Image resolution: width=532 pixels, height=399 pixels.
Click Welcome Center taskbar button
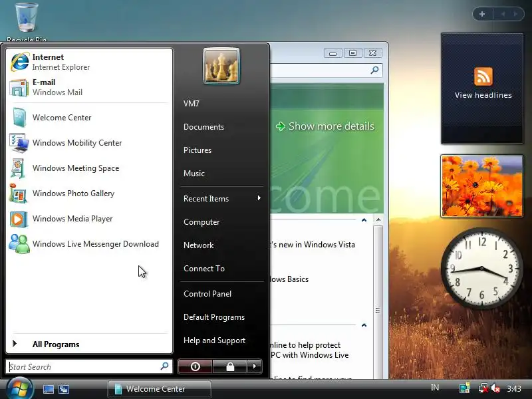pos(160,389)
